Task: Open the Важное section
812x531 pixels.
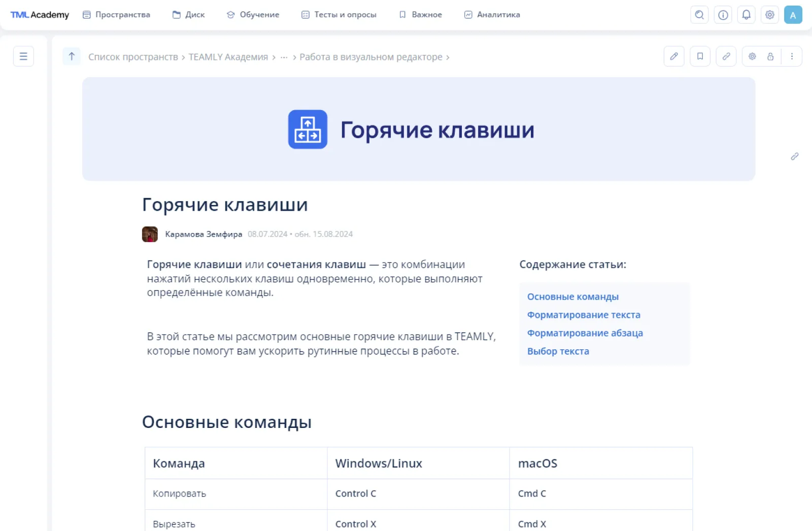Action: pos(420,15)
